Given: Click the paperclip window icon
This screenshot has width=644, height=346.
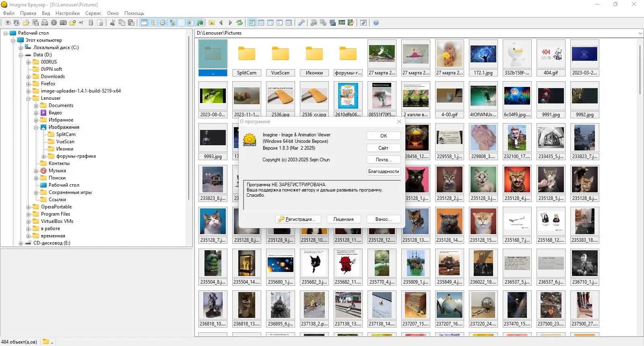Looking at the screenshot, I should coord(363,23).
